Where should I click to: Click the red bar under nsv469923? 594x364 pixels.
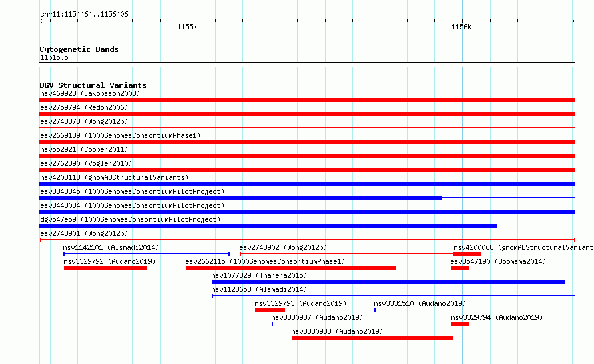[x=307, y=100]
